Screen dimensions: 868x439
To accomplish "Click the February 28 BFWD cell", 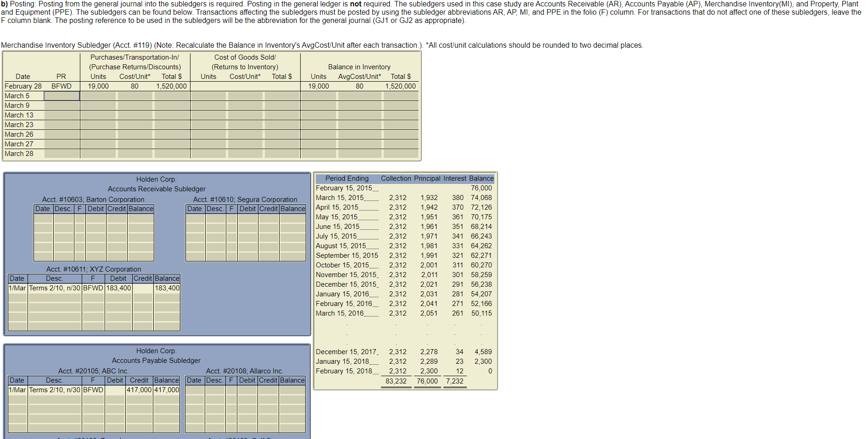I will click(62, 86).
